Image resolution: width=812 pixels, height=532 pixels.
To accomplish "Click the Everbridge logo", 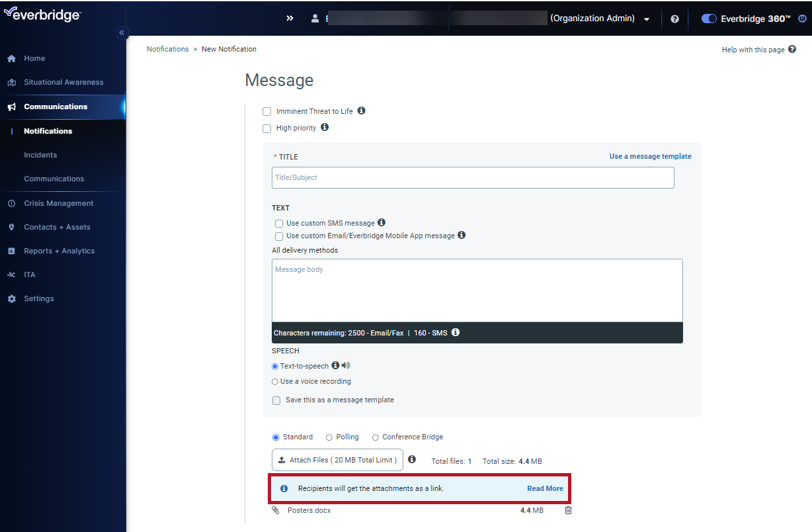I will coord(42,15).
